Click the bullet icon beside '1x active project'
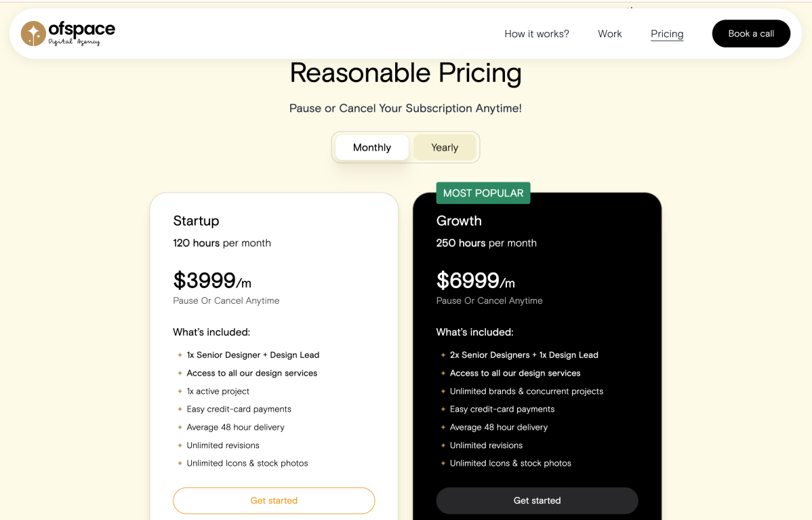The height and width of the screenshot is (520, 812). (x=180, y=391)
